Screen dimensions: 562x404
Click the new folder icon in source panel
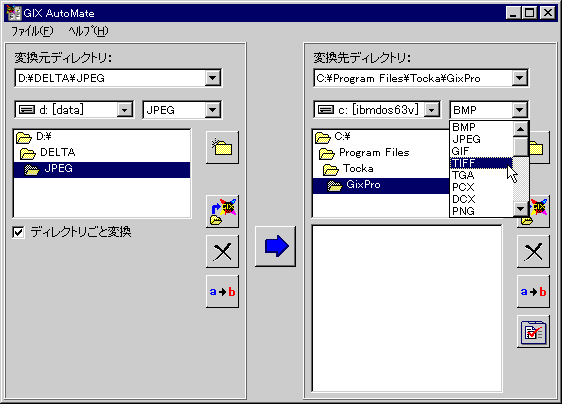(222, 147)
